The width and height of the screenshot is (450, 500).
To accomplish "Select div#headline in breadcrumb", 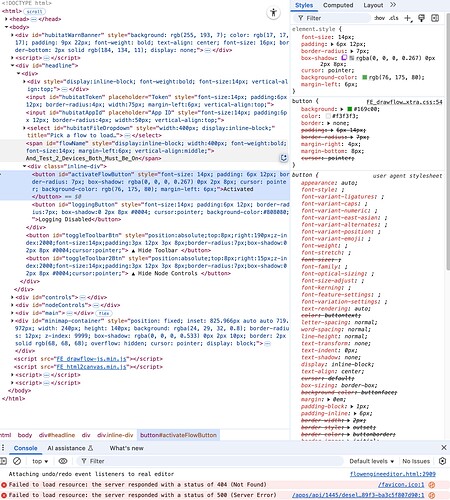I will point(57,435).
